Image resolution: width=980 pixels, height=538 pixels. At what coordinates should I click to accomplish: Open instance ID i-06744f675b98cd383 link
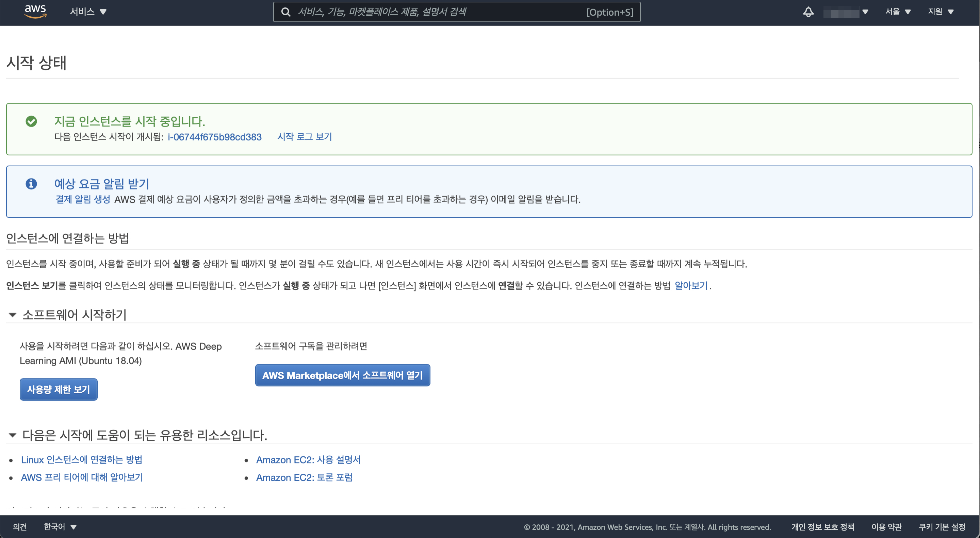[215, 137]
